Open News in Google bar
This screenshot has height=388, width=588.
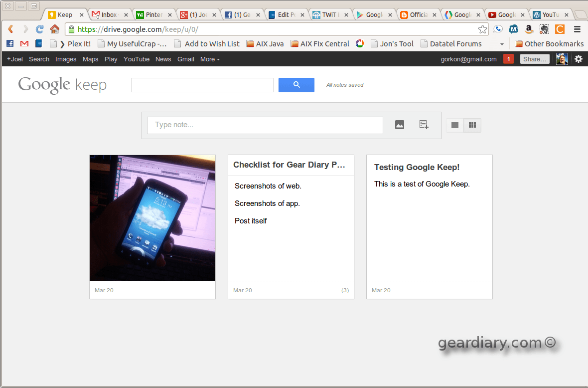click(163, 59)
